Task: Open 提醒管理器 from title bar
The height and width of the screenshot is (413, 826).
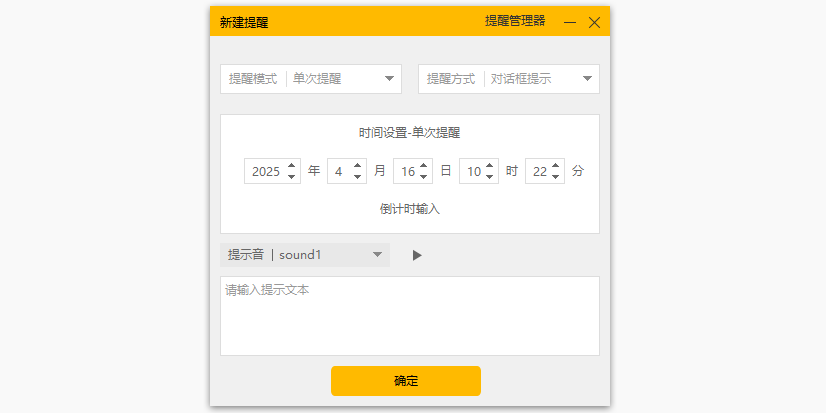Action: tap(515, 21)
